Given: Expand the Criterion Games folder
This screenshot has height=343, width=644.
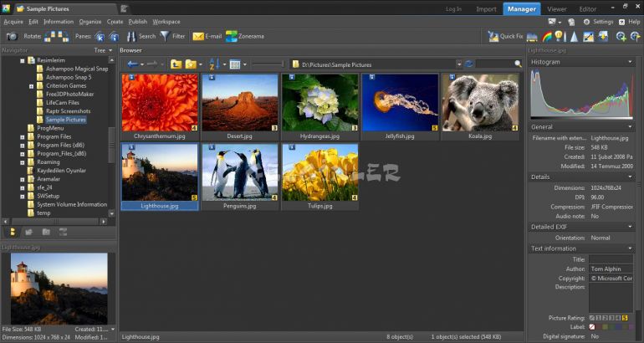Looking at the screenshot, I should (31, 86).
